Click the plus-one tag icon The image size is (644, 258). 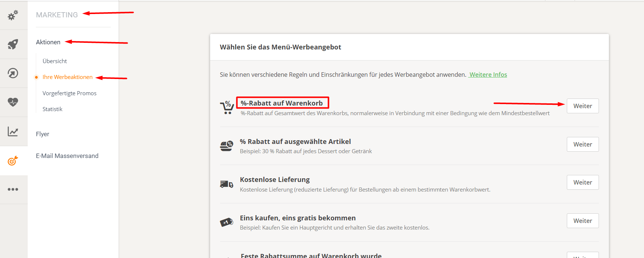[x=226, y=222]
